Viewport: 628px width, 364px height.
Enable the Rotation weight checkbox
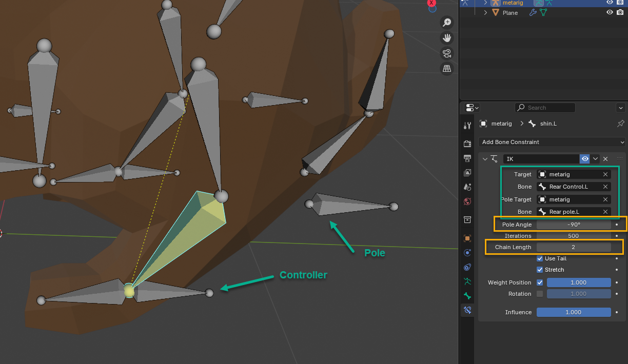pos(540,294)
